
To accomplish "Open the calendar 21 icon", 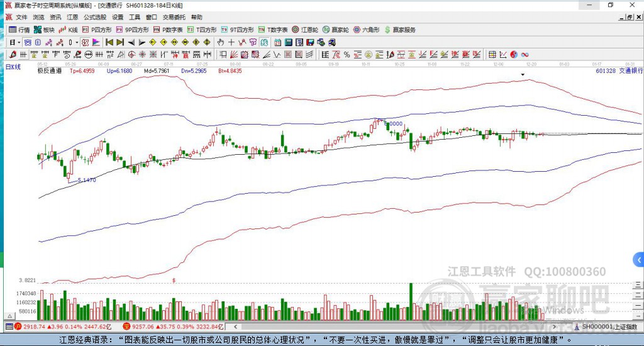I will point(277,42).
